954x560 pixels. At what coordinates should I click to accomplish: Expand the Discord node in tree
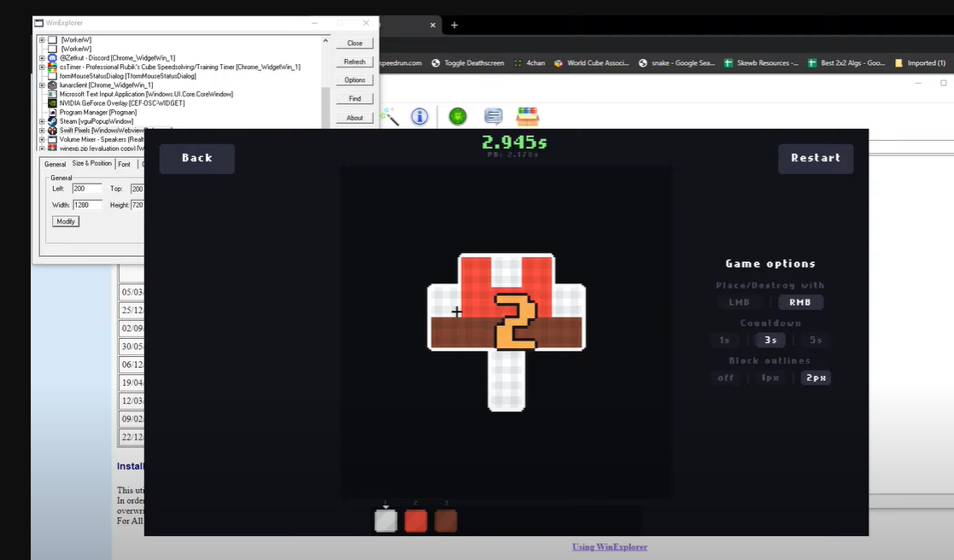click(42, 58)
